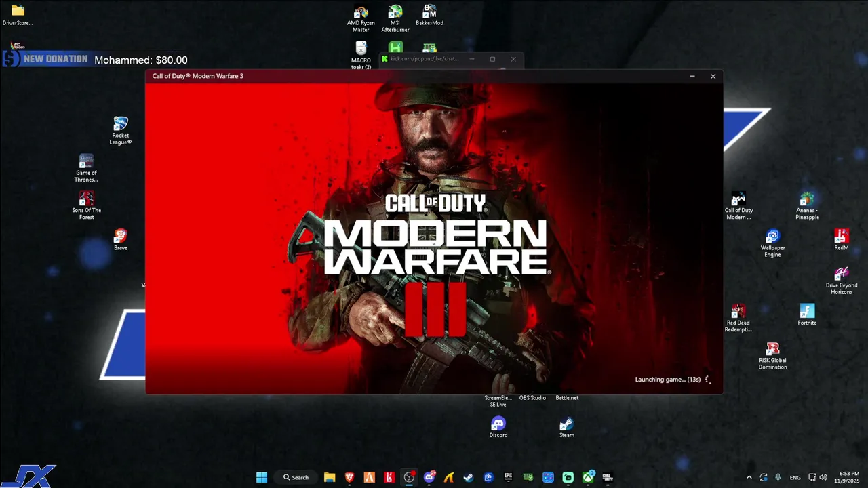Open Discord from the taskbar
Image resolution: width=868 pixels, height=488 pixels.
click(x=429, y=477)
